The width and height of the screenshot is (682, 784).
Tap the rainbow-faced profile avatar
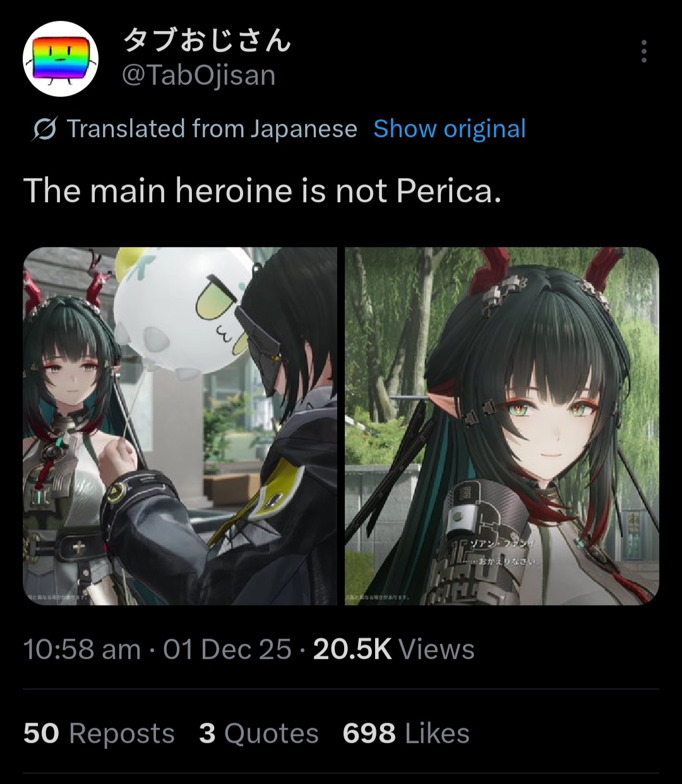[61, 59]
